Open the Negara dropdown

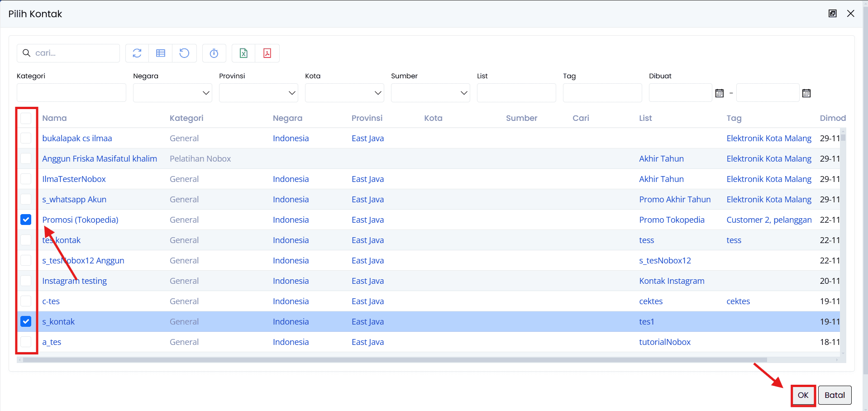206,93
